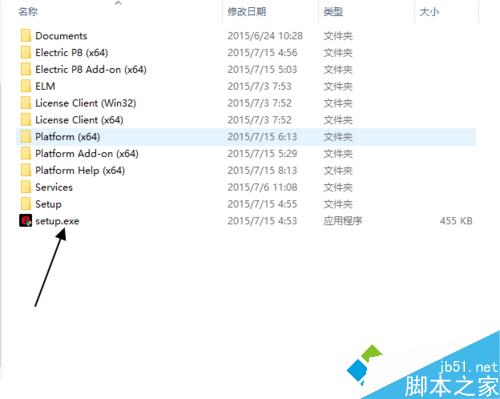Click the Setup folder icon
The height and width of the screenshot is (399, 500).
26,204
